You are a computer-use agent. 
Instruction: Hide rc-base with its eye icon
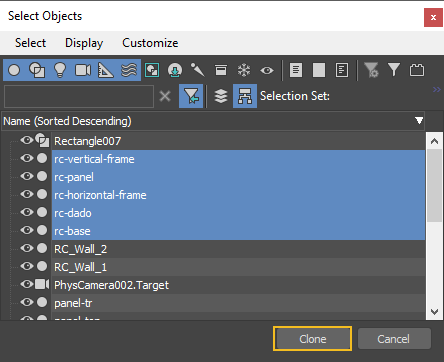pyautogui.click(x=27, y=230)
